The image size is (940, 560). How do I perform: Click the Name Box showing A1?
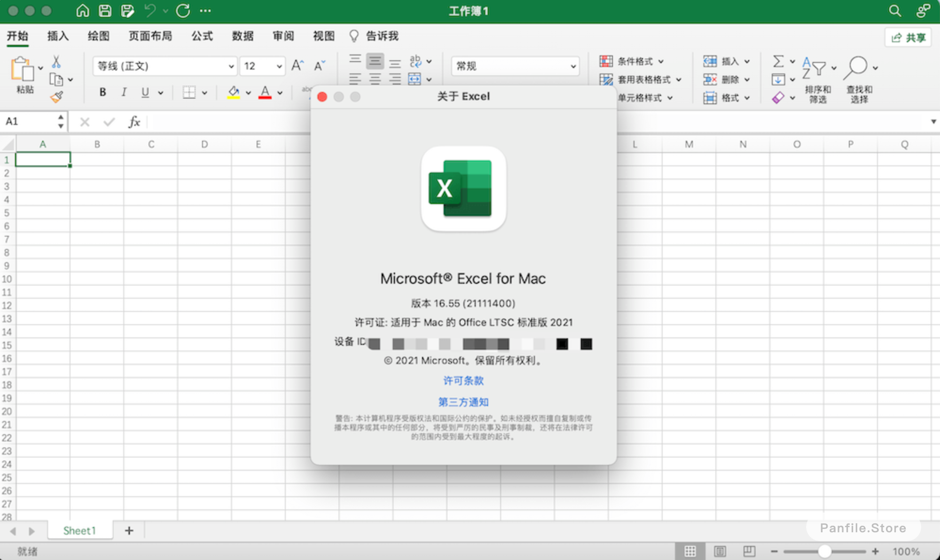tap(29, 122)
